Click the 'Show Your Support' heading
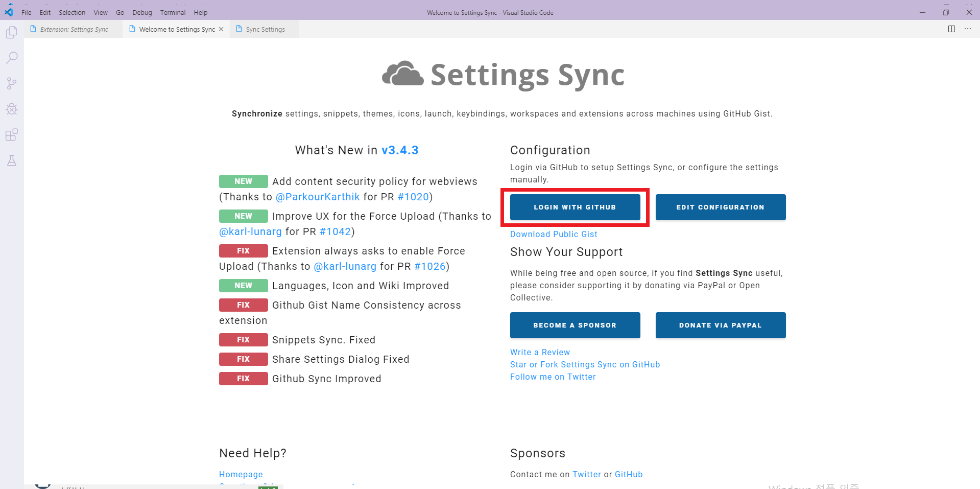 click(566, 252)
